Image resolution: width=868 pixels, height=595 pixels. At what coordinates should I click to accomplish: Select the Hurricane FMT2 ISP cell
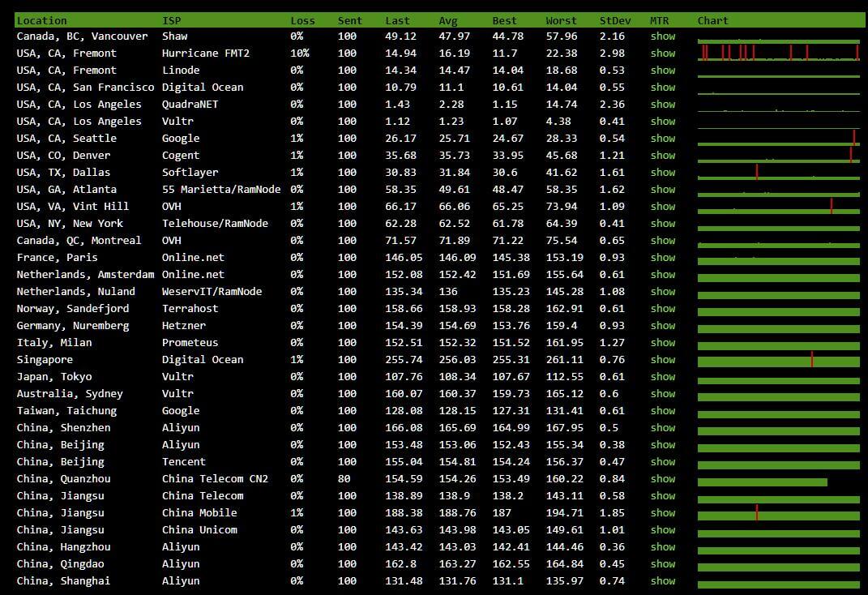(206, 54)
